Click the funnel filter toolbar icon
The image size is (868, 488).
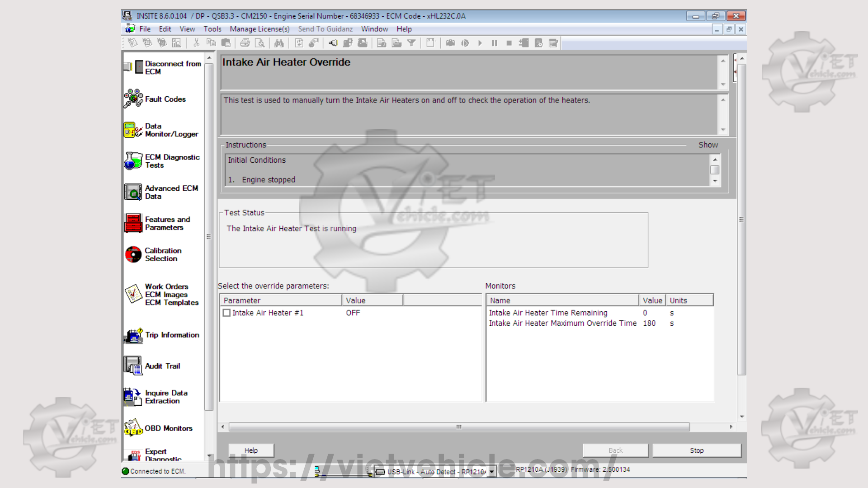click(411, 43)
